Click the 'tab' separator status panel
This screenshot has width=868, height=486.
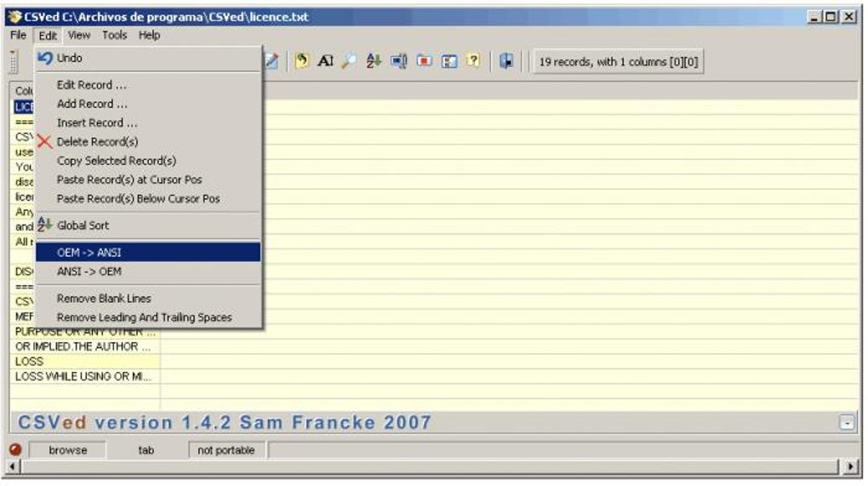(x=146, y=450)
